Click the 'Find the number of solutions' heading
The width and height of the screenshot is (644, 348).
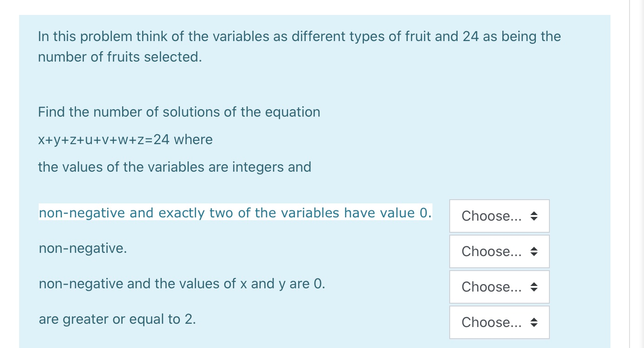pyautogui.click(x=179, y=112)
